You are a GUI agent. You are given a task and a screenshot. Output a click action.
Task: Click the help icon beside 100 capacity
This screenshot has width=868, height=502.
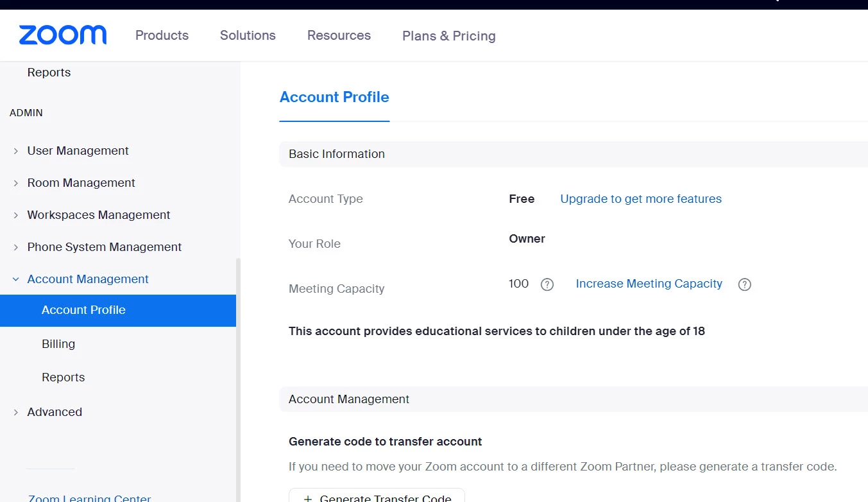(x=547, y=284)
